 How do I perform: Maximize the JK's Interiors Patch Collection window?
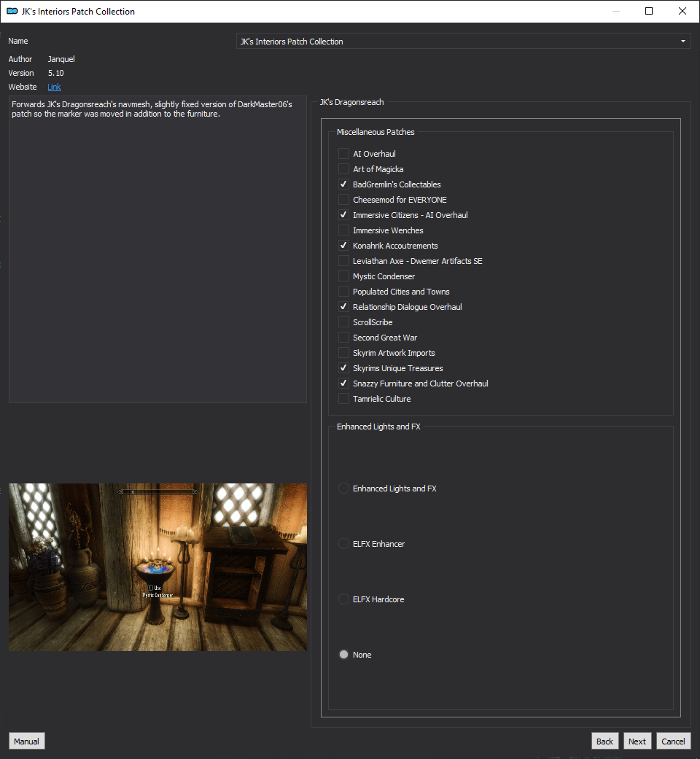click(649, 11)
